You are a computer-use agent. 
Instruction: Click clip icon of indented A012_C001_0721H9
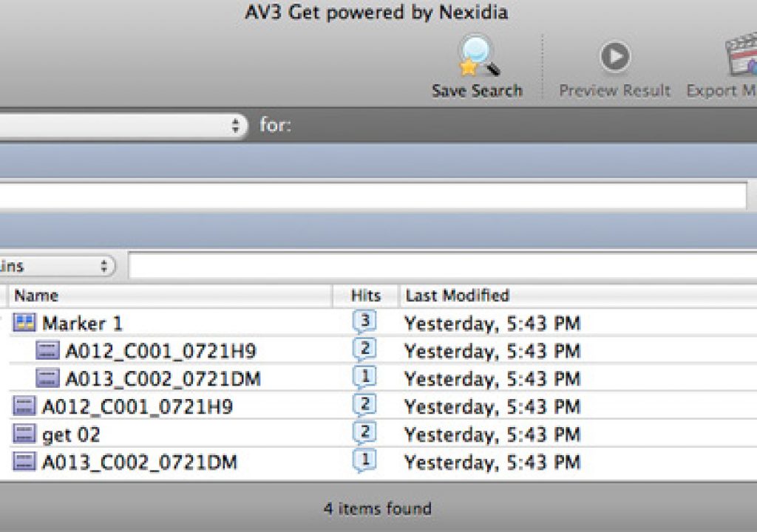coord(48,350)
